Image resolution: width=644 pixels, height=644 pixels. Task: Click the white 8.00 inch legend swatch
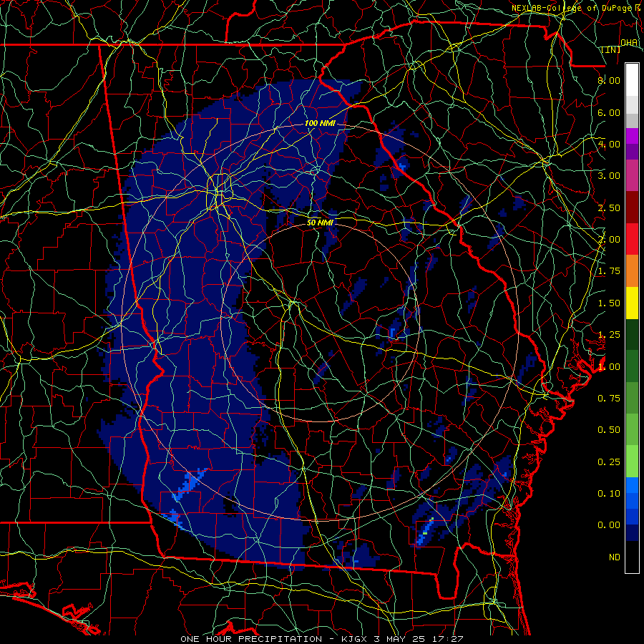pos(632,80)
